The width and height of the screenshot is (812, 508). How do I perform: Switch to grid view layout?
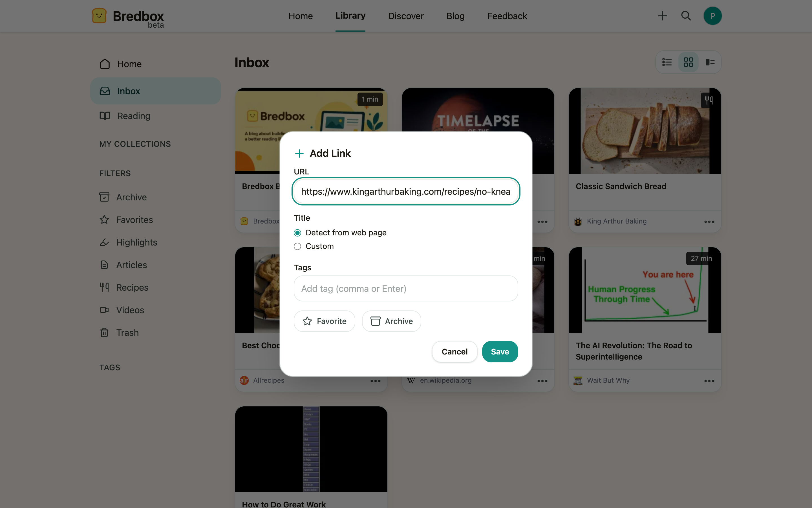tap(688, 62)
